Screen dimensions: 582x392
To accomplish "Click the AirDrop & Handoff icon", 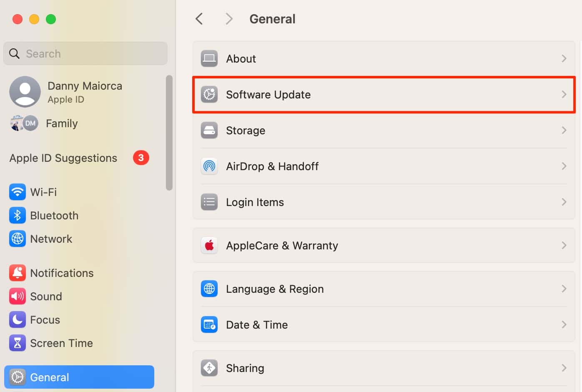I will [x=209, y=166].
